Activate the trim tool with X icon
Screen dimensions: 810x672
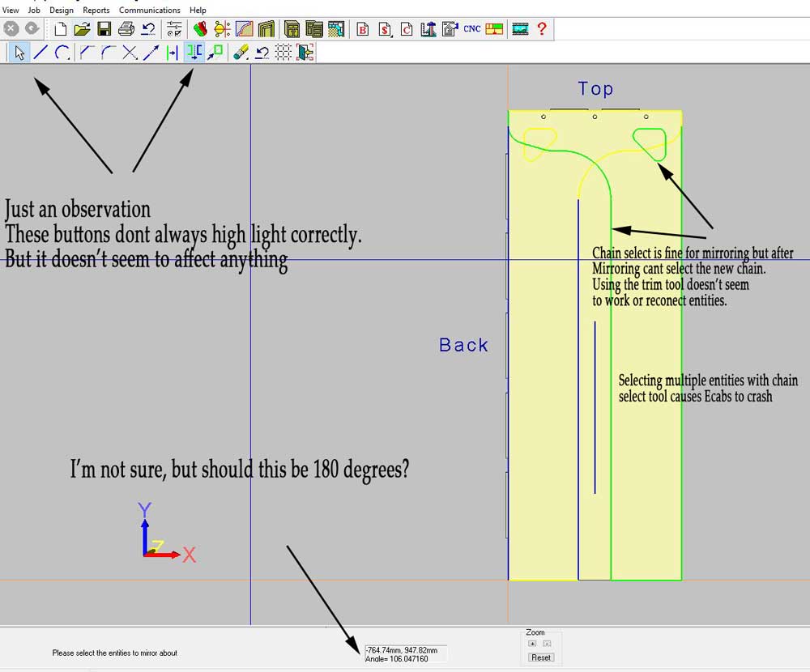[129, 53]
